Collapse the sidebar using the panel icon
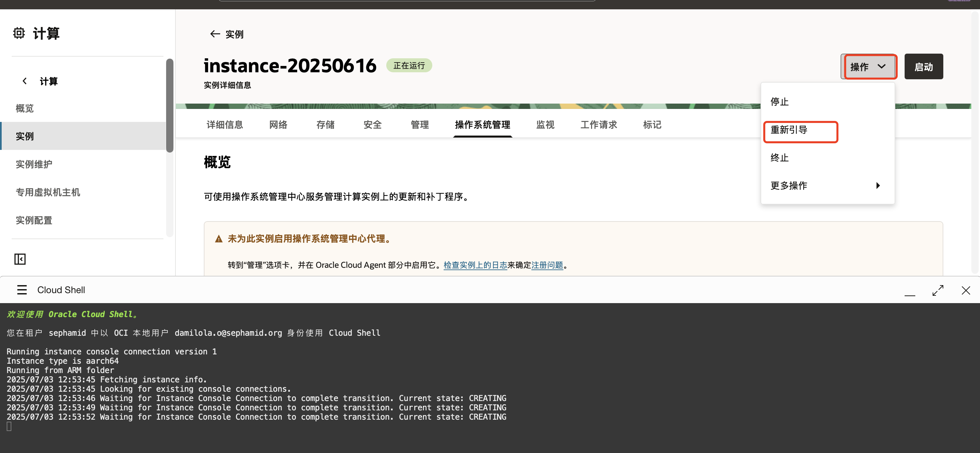 (20, 259)
